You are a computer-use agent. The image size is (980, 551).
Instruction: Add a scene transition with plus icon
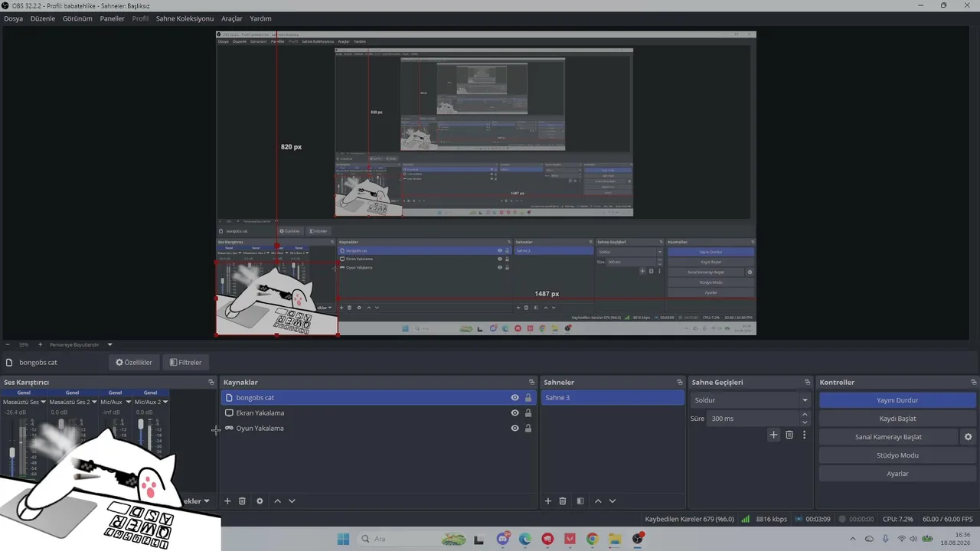[774, 435]
